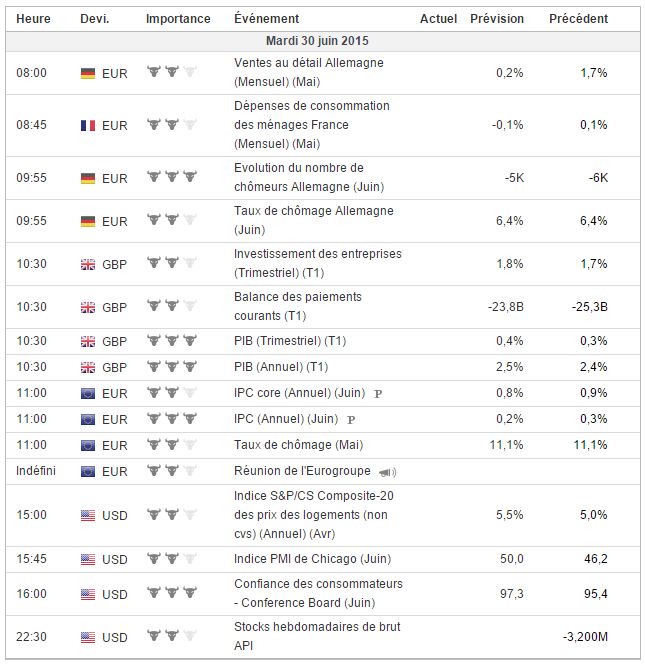Viewport: 645px width, 664px height.
Task: Click UK flag beside Investissement des entreprises
Action: coord(87,264)
